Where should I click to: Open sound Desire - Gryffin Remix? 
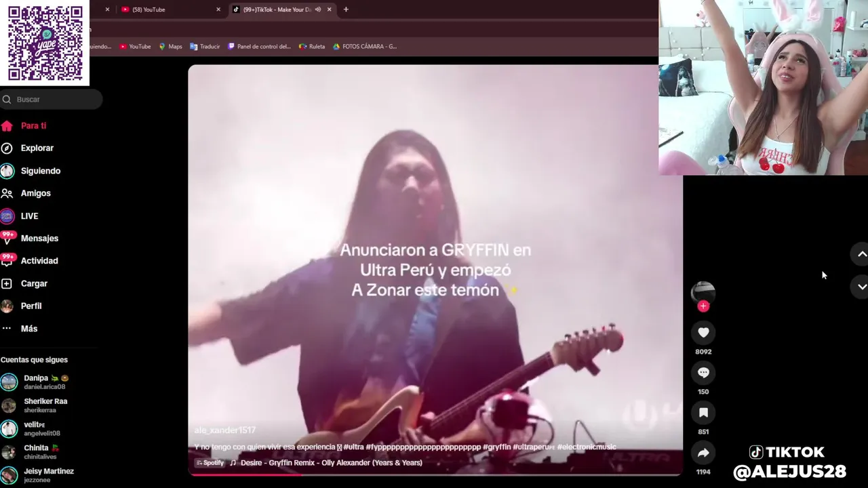coord(326,463)
